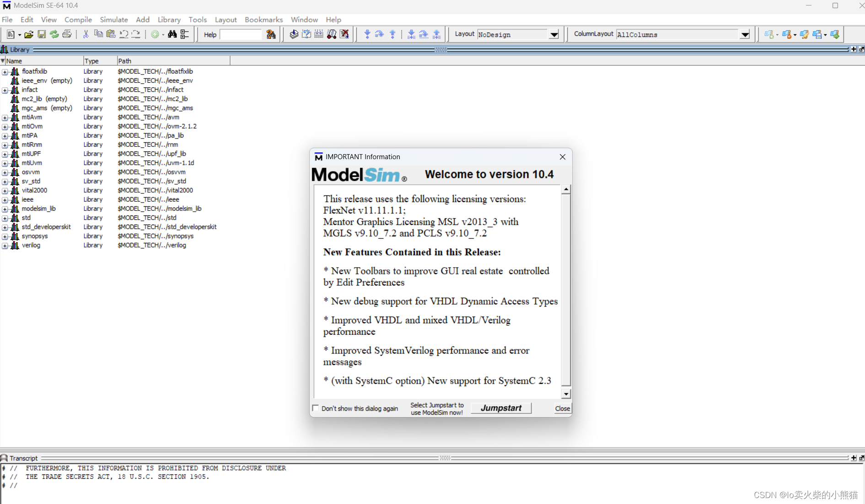Click the Refresh green arrows icon
865x504 pixels.
54,34
